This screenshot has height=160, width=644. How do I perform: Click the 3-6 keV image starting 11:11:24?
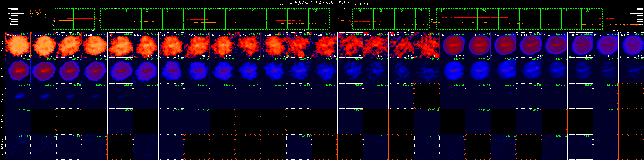(453, 45)
